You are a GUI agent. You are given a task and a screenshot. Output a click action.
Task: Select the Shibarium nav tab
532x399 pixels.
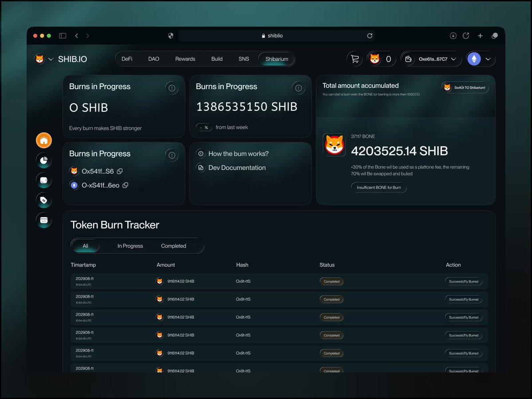[277, 59]
